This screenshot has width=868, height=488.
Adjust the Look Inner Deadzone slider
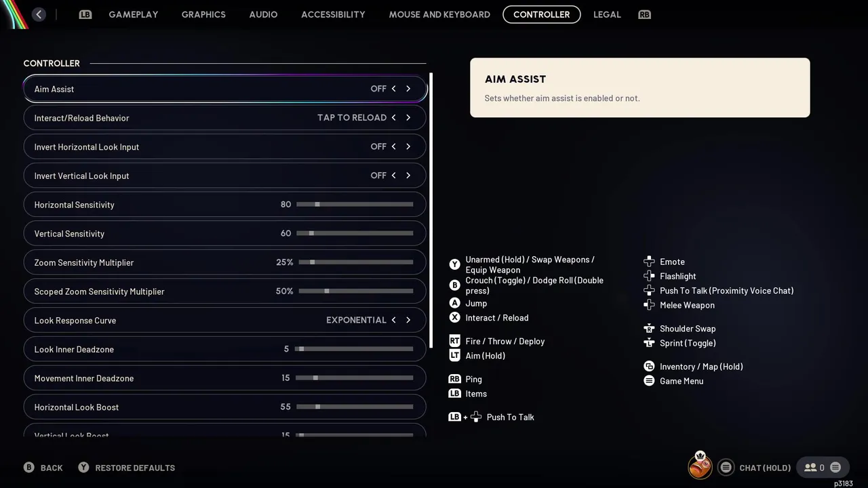355,349
